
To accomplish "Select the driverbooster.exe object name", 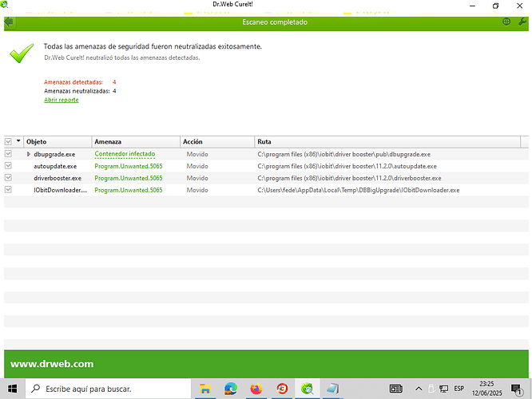I will pyautogui.click(x=58, y=178).
